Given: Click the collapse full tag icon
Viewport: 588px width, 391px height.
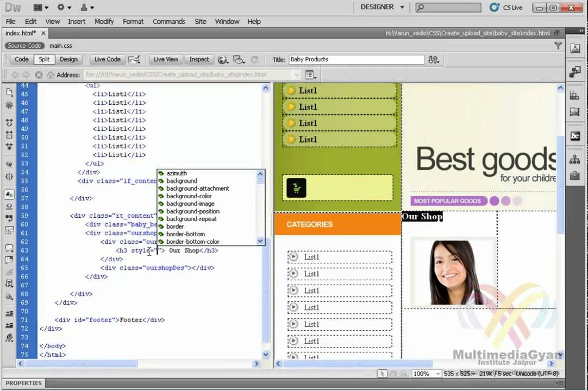Looking at the screenshot, I should (9, 122).
